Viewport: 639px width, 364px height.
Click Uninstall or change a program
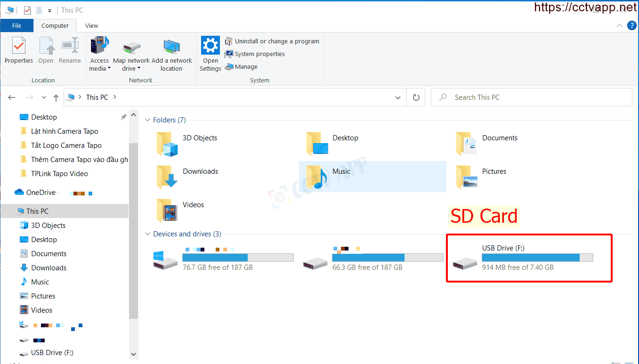(x=272, y=41)
